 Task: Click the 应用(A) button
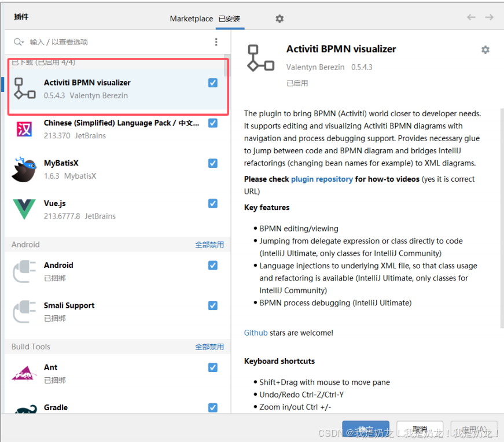pos(474,429)
